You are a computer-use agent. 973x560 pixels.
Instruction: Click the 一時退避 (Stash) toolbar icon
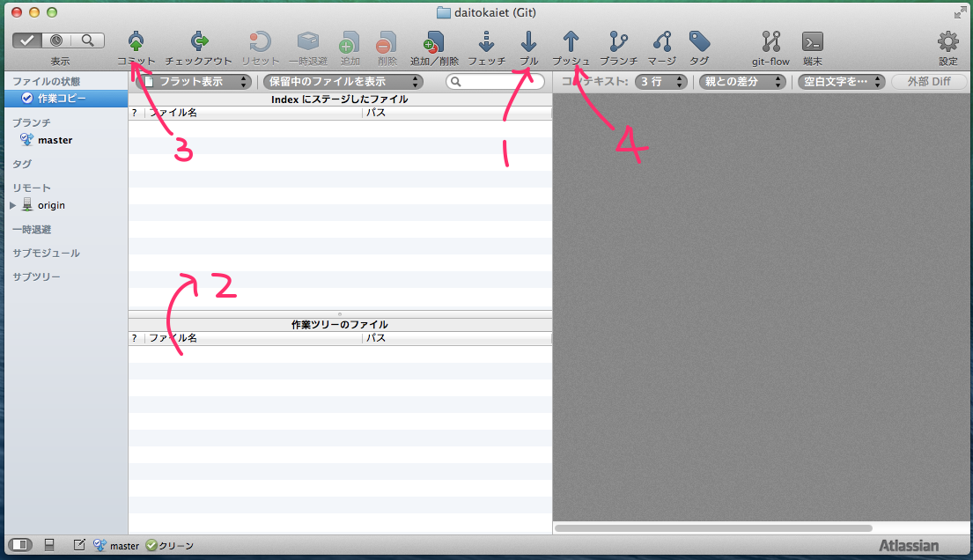[308, 41]
